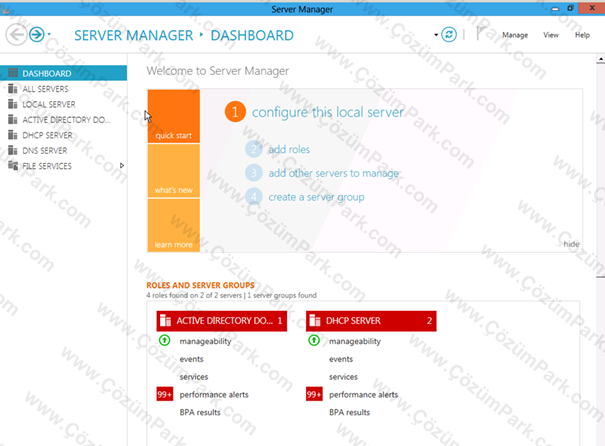Select the learn more tile
This screenshot has width=605, height=446.
click(x=174, y=225)
